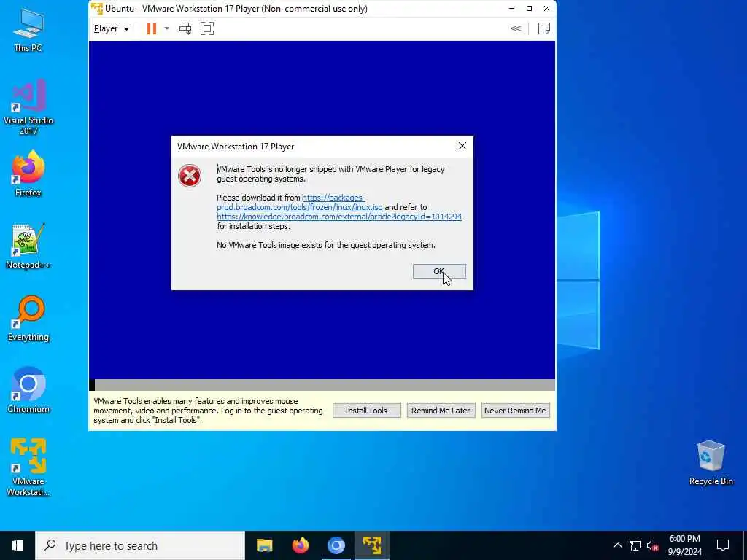Viewport: 747px width, 560px height.
Task: Select the This PC desktop icon
Action: point(28,31)
